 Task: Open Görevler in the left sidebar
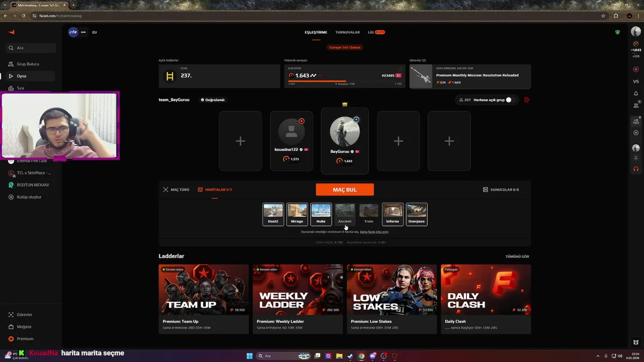click(31, 315)
